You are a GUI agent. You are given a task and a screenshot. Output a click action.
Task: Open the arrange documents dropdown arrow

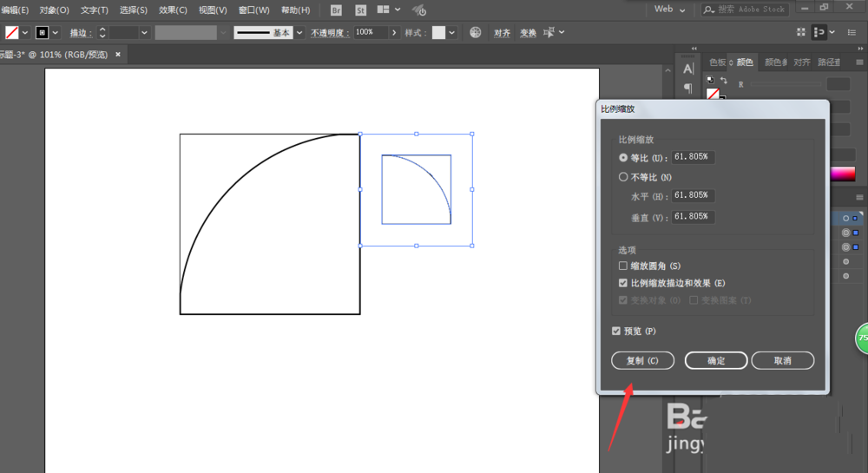pyautogui.click(x=398, y=10)
